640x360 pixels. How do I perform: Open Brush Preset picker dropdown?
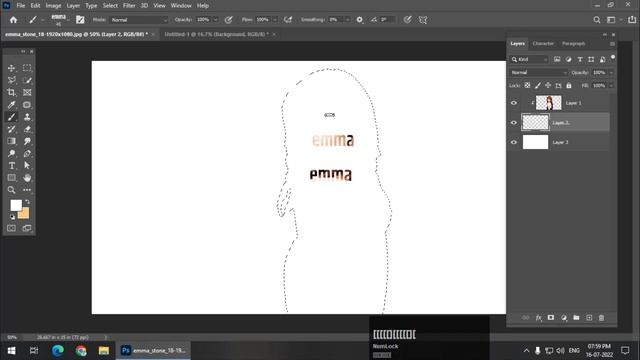point(68,20)
